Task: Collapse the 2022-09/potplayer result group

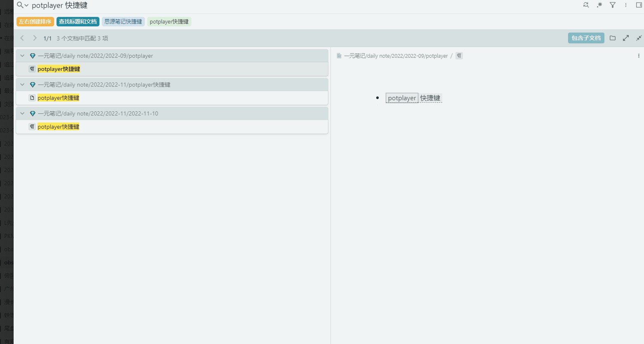Action: (22, 56)
